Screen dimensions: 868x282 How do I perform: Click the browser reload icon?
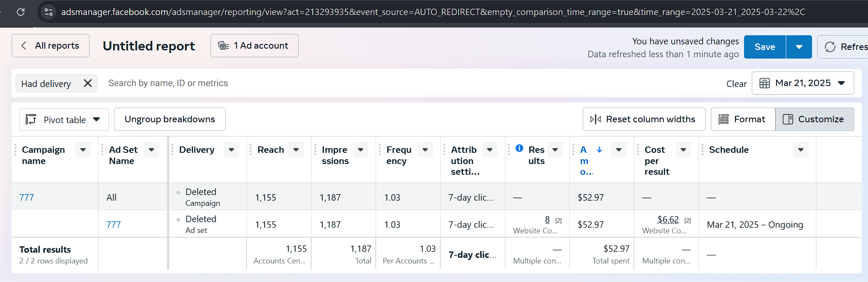(21, 12)
